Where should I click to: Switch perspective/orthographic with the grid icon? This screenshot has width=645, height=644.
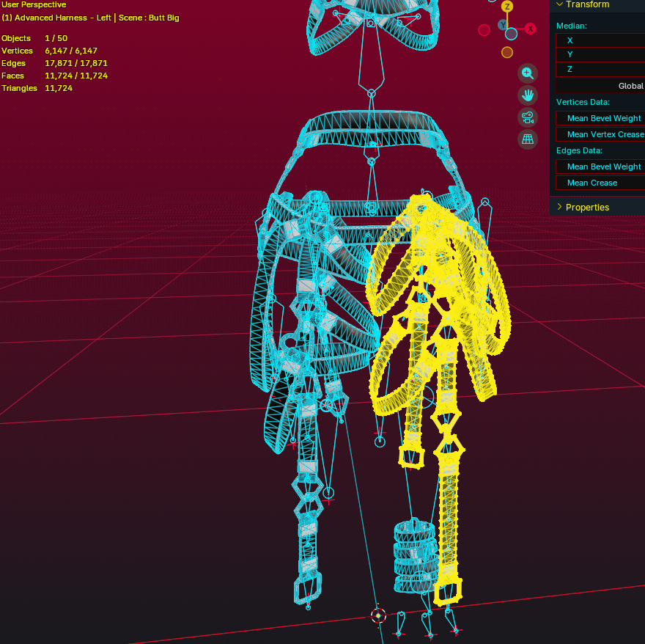527,139
